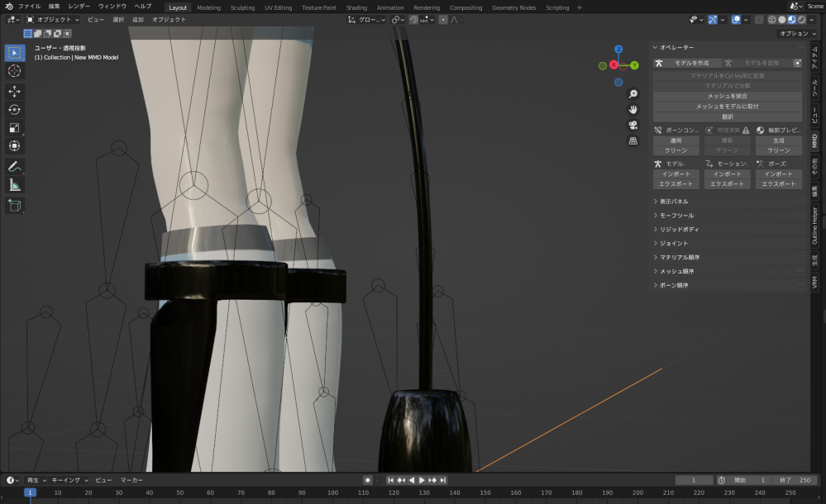Screen dimensions: 826x504
Task: Toggle X-ray mode button
Action: [x=759, y=20]
